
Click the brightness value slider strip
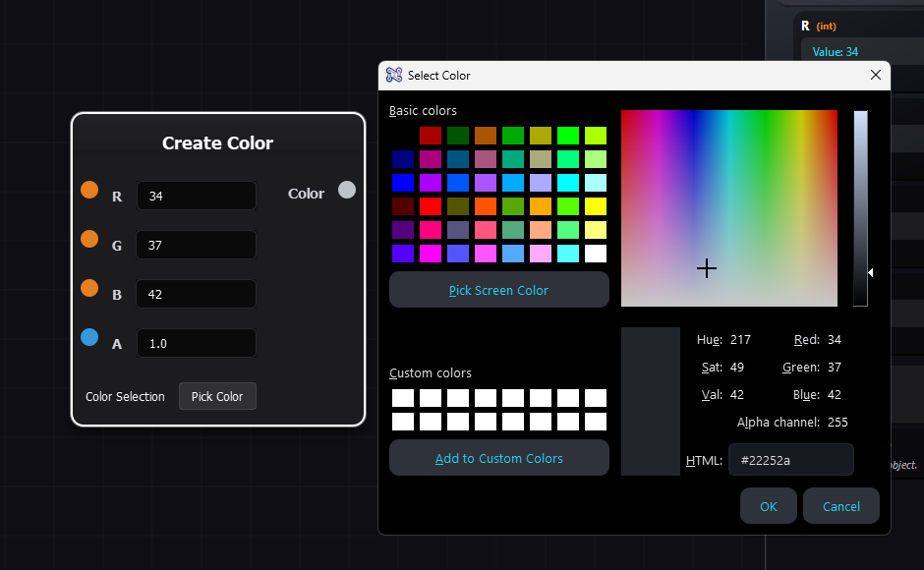click(860, 207)
